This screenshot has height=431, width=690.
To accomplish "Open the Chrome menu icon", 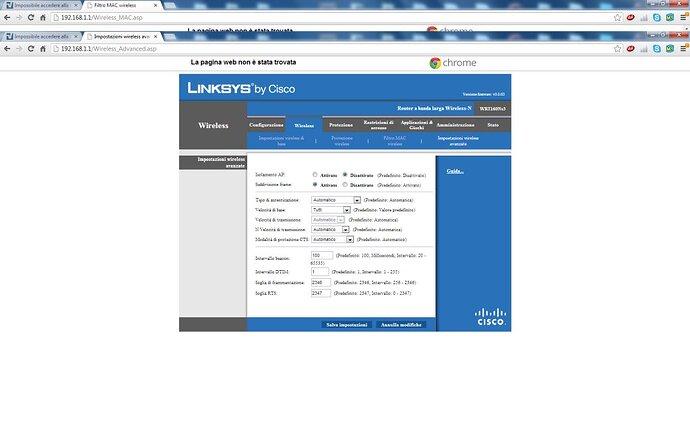I will (x=681, y=48).
